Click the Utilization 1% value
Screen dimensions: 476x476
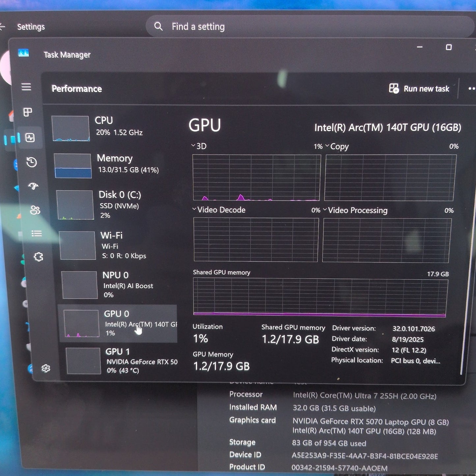(x=200, y=338)
